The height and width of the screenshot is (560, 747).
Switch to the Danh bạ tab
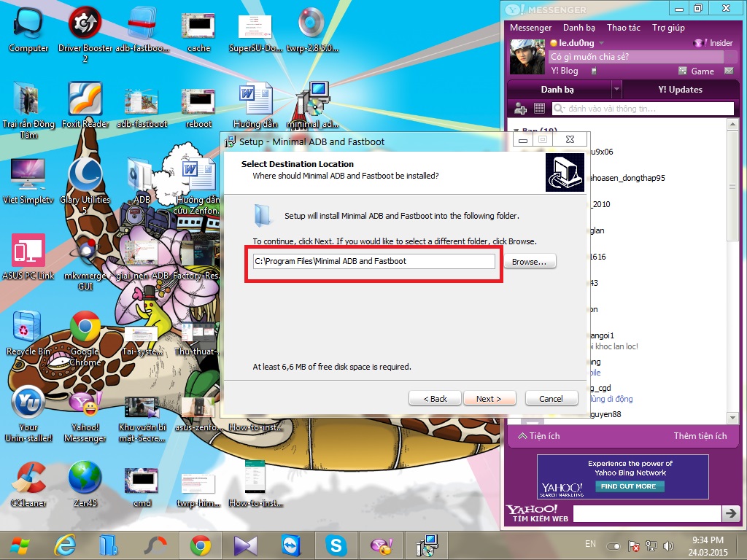click(557, 90)
